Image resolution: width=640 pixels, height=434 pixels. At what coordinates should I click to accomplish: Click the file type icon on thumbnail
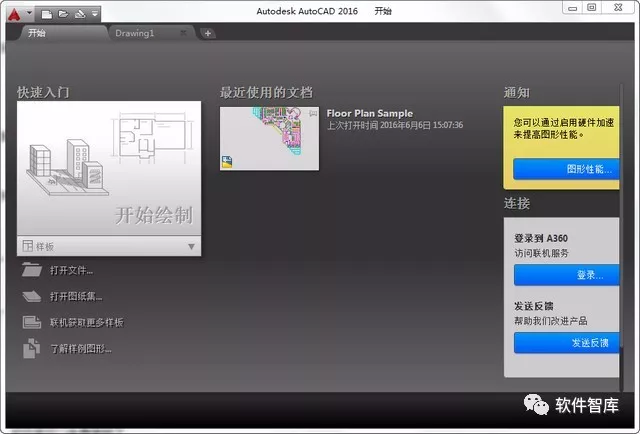[227, 162]
